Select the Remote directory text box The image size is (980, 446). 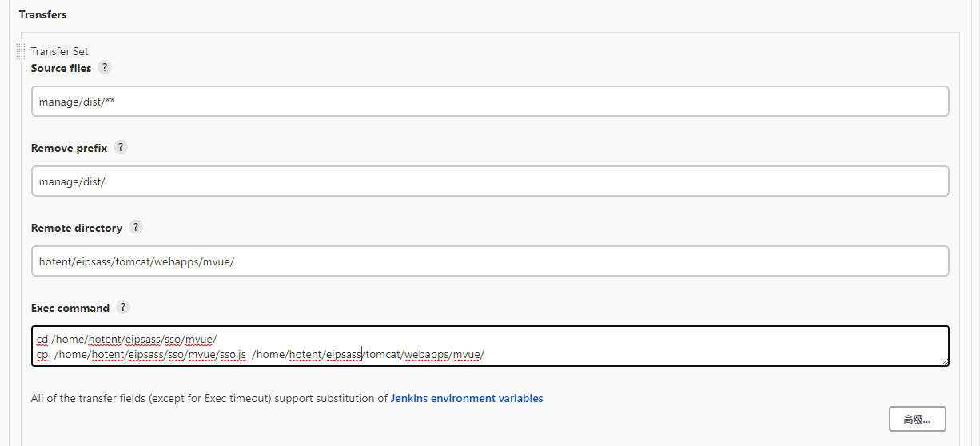pos(489,261)
